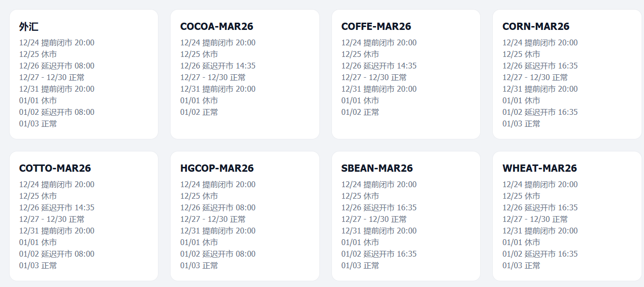
Task: Click 12/26 延迟开市 14:35 in COCOA-MAR26 card
Action: 218,66
